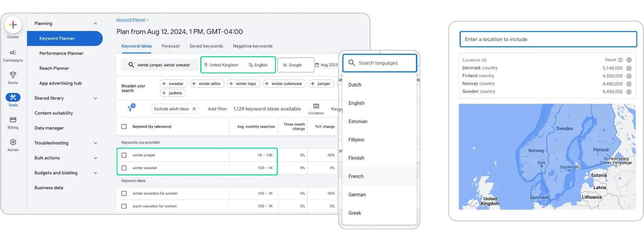Image resolution: width=644 pixels, height=242 pixels.
Task: Open App advertising hub
Action: point(60,83)
